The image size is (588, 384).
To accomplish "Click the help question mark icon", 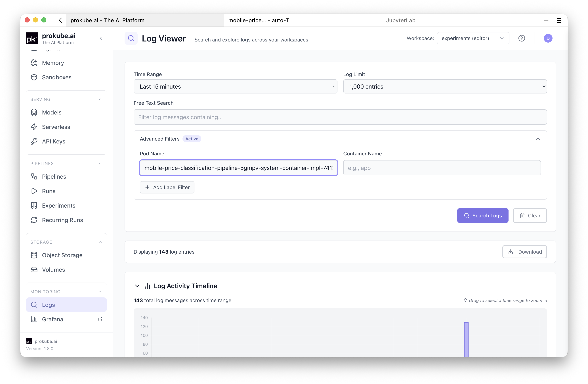I will click(x=522, y=38).
